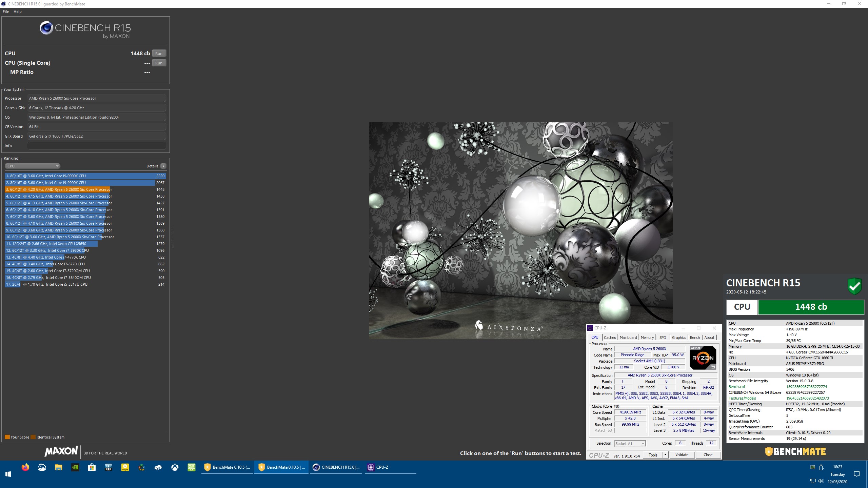Viewport: 868px width, 488px height.
Task: Open the CPU-Z Socket #1 selection dropdown
Action: [x=630, y=443]
